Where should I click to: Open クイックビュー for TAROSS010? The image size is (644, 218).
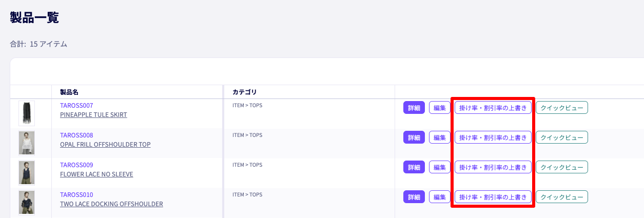click(x=562, y=197)
